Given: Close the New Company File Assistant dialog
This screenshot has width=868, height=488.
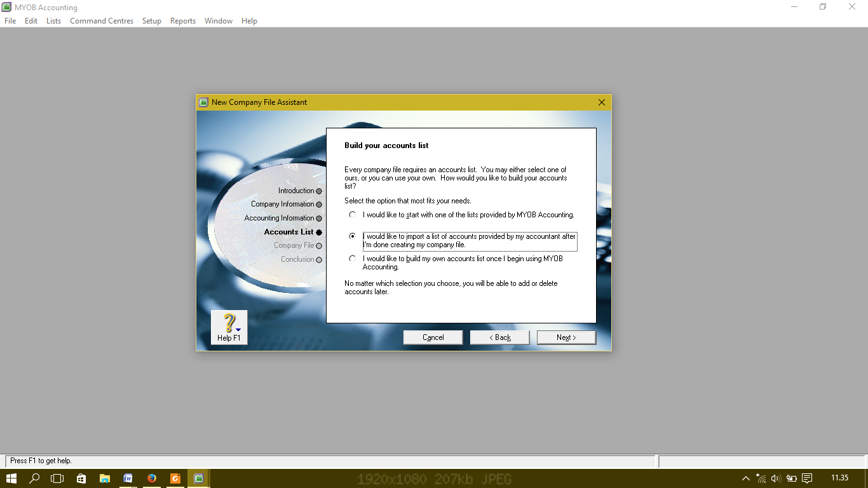Looking at the screenshot, I should tap(602, 102).
